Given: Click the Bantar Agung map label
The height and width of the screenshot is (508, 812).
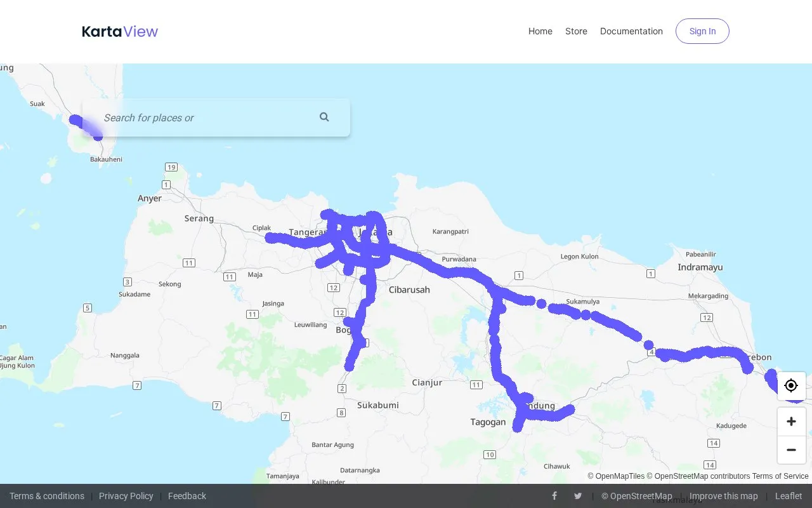Looking at the screenshot, I should pyautogui.click(x=332, y=445).
